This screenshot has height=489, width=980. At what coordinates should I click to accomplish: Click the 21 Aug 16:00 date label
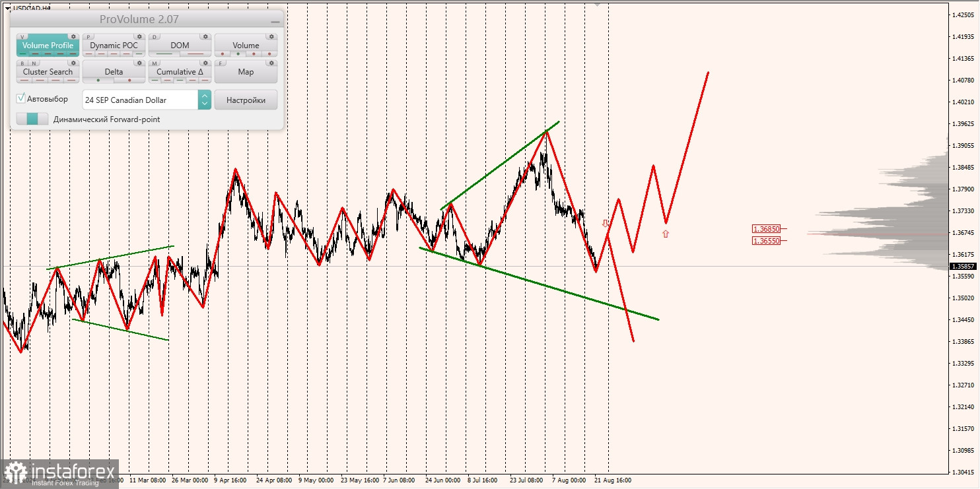(612, 480)
